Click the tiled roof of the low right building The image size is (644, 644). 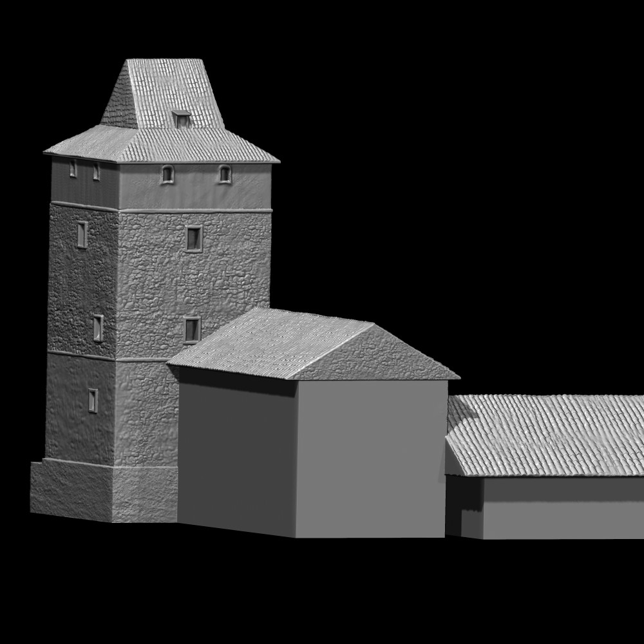click(x=545, y=435)
